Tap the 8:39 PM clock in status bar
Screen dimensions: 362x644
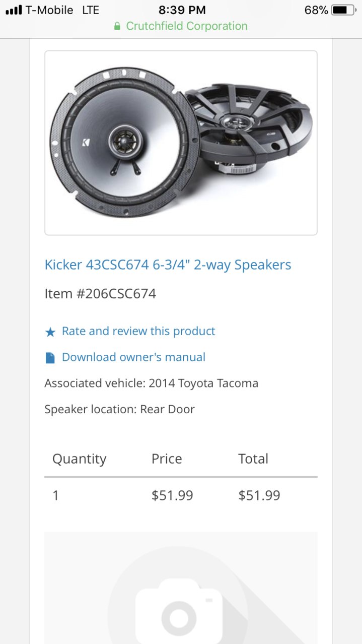182,10
